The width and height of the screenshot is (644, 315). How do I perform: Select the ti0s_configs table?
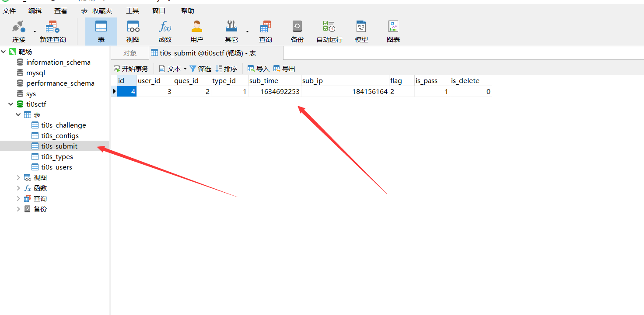(x=60, y=136)
